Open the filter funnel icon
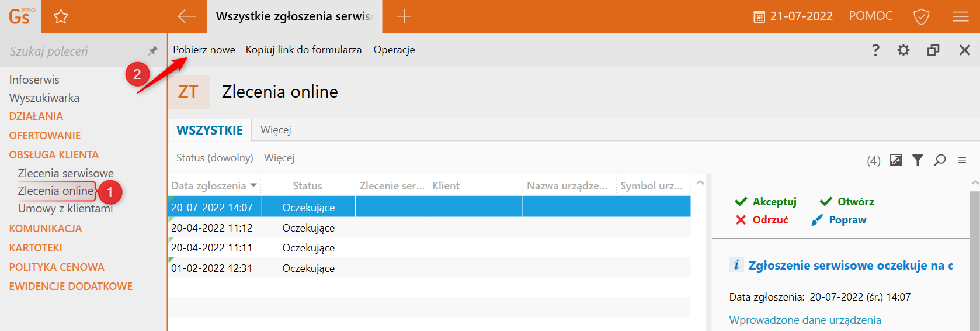Viewport: 980px width, 331px height. coord(918,160)
